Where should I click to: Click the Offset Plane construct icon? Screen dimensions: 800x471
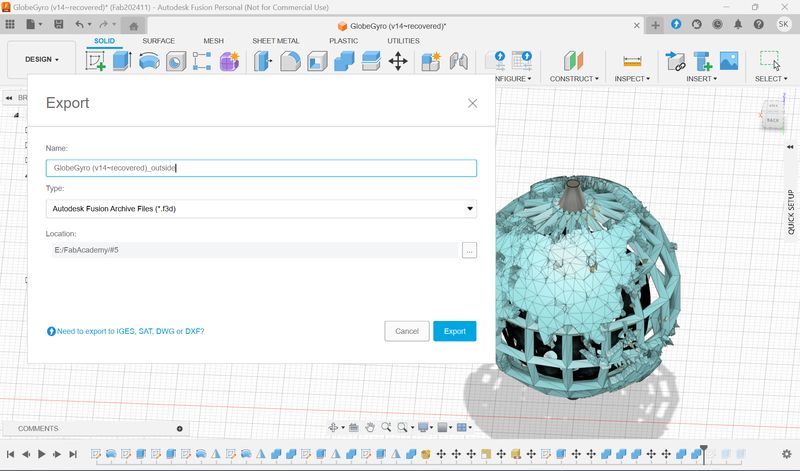point(573,61)
